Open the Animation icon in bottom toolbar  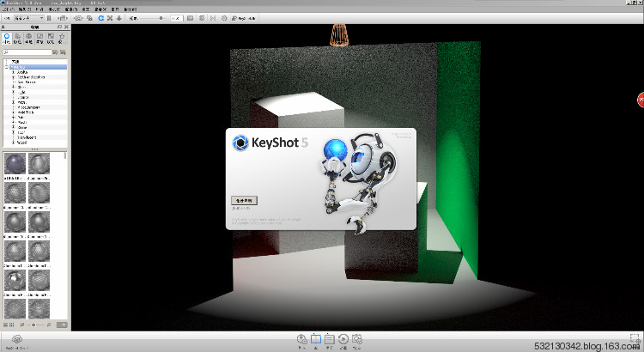pos(343,341)
